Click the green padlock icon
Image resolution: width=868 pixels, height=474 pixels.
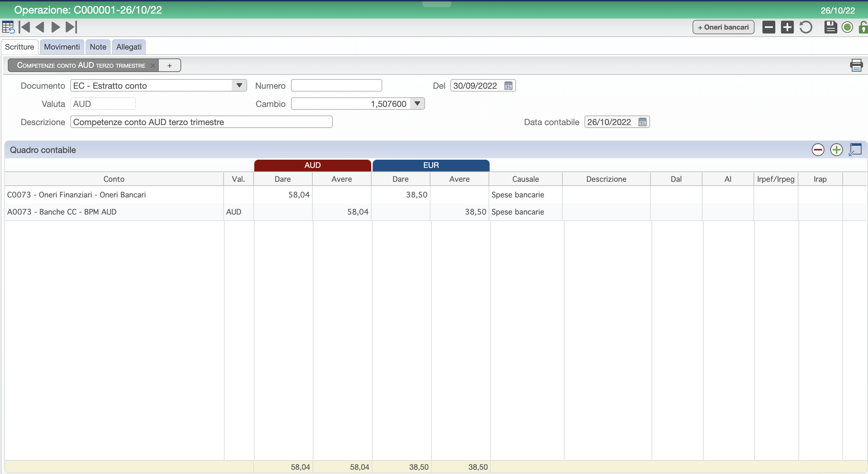tap(863, 27)
